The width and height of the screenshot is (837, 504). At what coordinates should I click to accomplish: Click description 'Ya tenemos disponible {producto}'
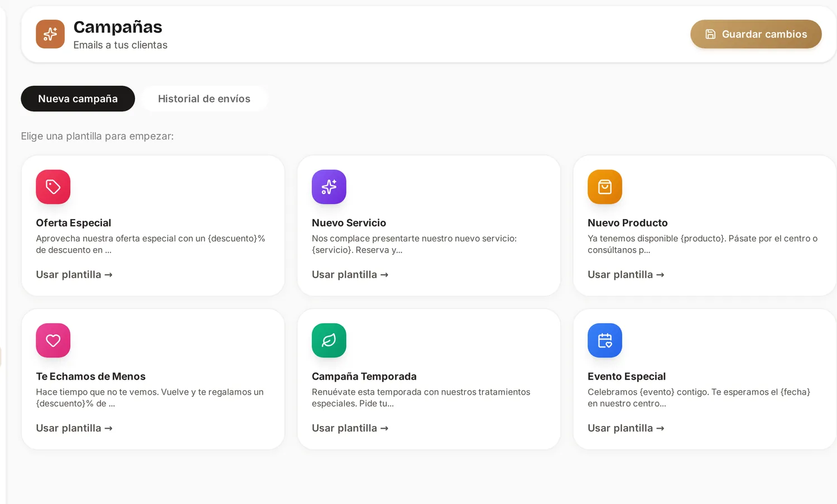703,244
